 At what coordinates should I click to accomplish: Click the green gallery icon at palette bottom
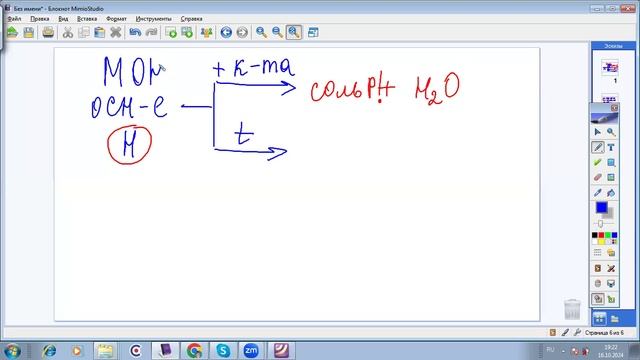[611, 299]
